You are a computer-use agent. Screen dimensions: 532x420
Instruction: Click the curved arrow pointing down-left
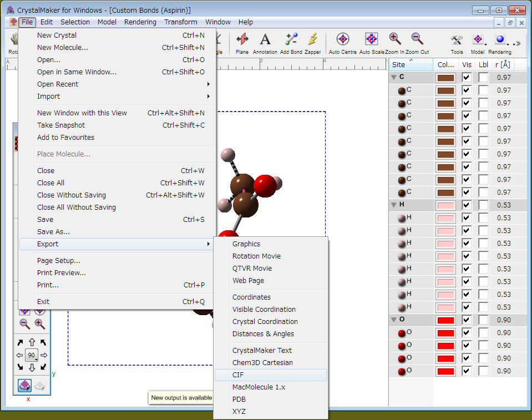coord(43,367)
